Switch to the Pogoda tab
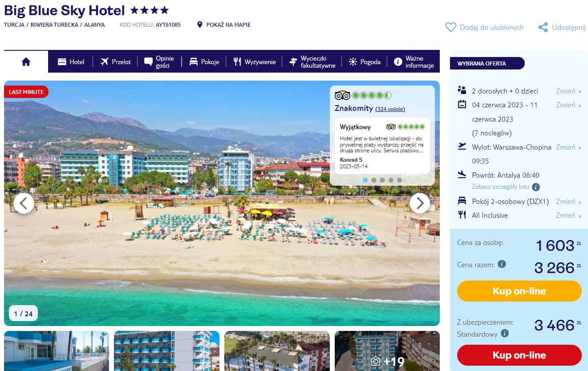 click(x=365, y=62)
